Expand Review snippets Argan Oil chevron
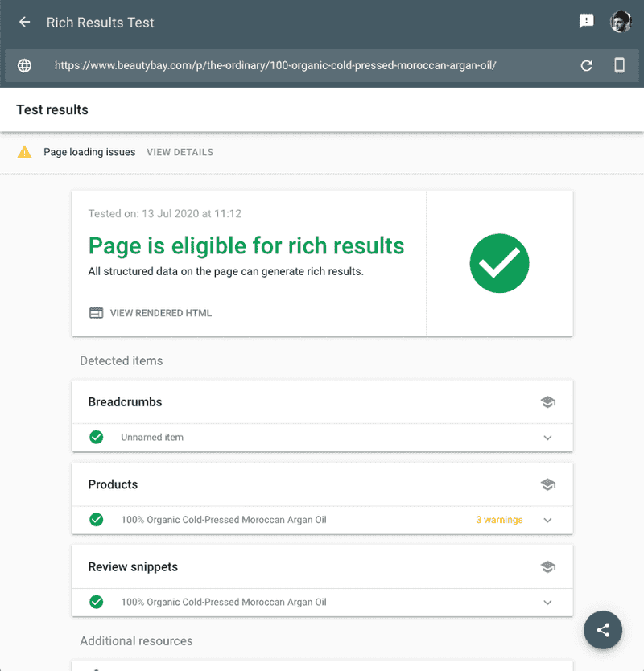Screen dimensions: 644x671 pos(547,603)
